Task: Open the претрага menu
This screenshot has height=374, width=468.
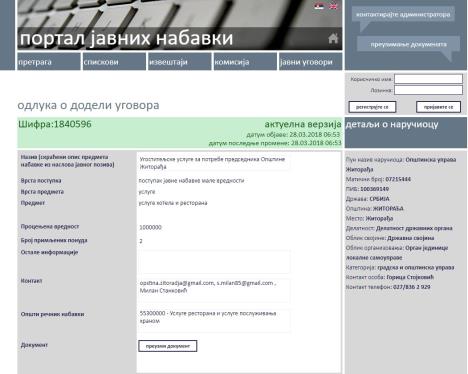Action: [x=49, y=62]
